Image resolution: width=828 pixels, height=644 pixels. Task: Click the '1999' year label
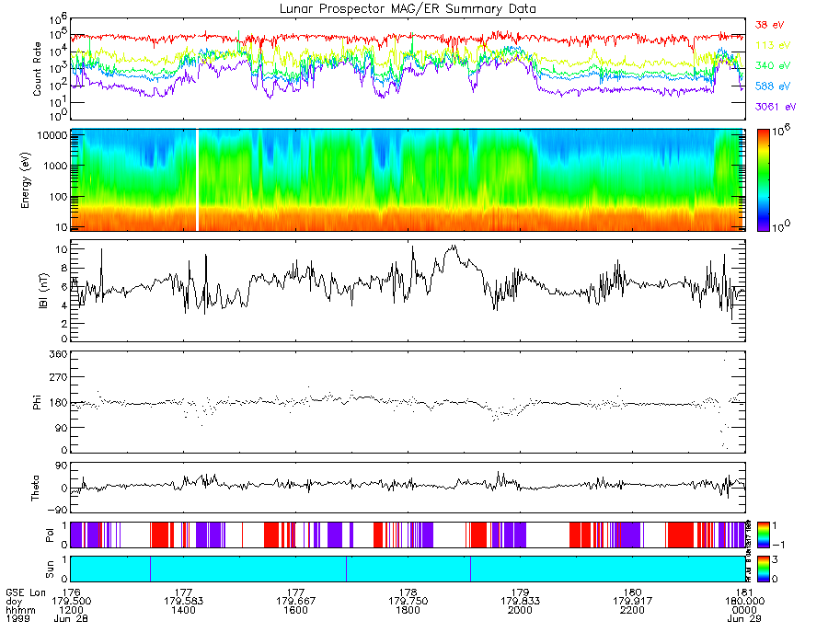18,618
